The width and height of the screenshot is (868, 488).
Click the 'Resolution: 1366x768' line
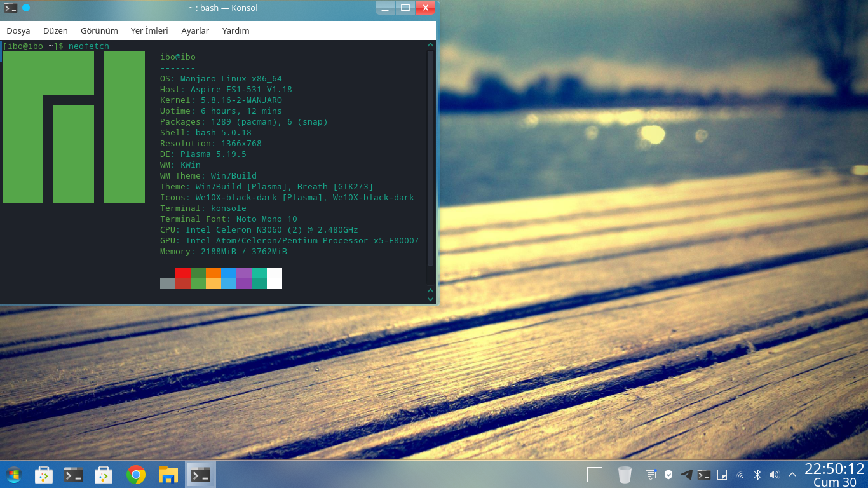(x=211, y=144)
